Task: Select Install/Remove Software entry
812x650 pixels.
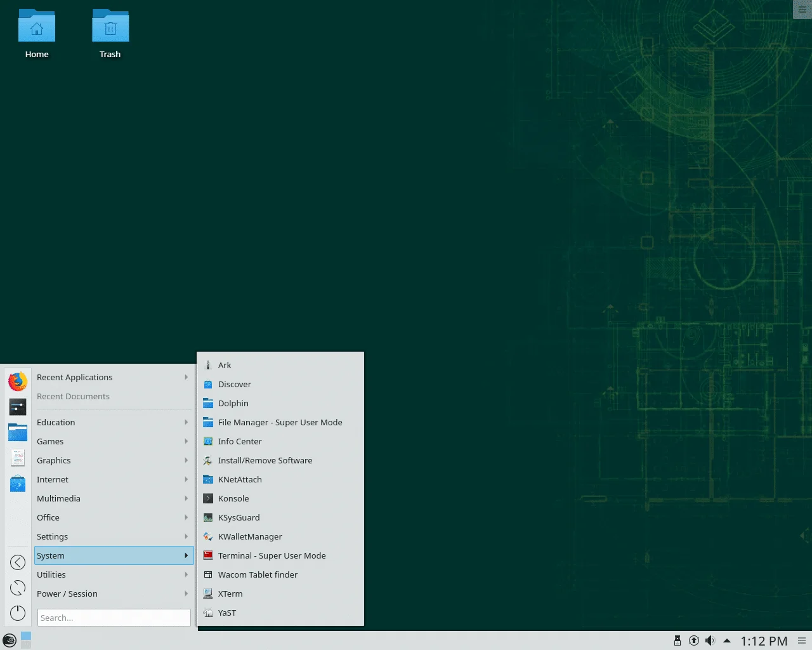Action: (x=265, y=460)
